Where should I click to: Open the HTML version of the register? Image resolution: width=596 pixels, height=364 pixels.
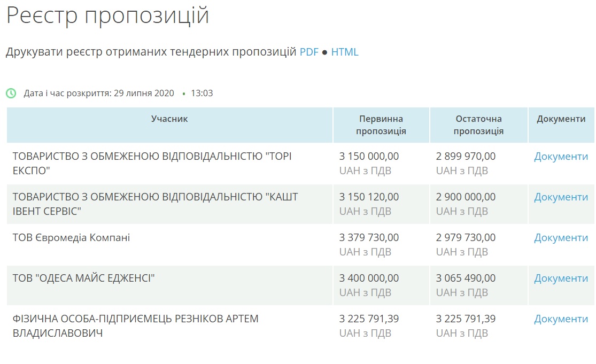tap(345, 52)
